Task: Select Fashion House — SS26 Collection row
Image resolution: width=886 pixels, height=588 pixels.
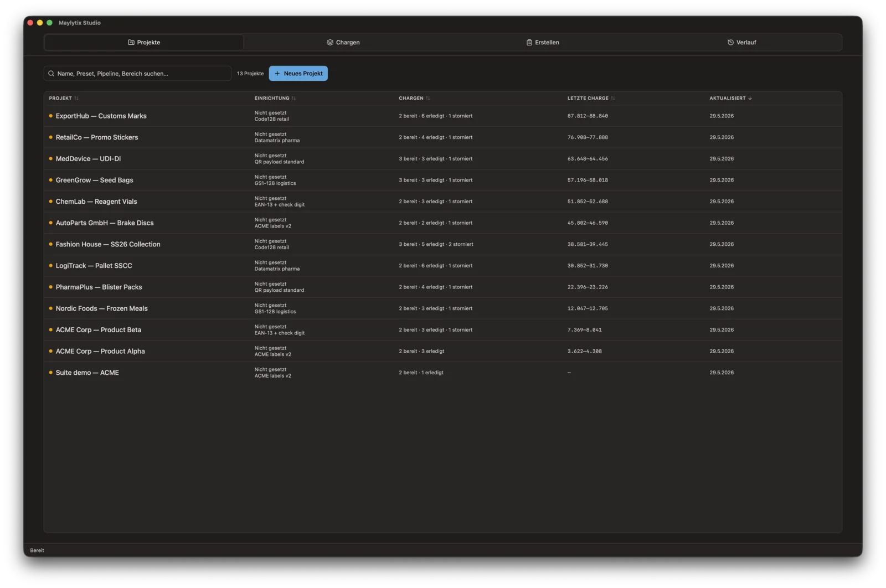Action: pyautogui.click(x=443, y=244)
